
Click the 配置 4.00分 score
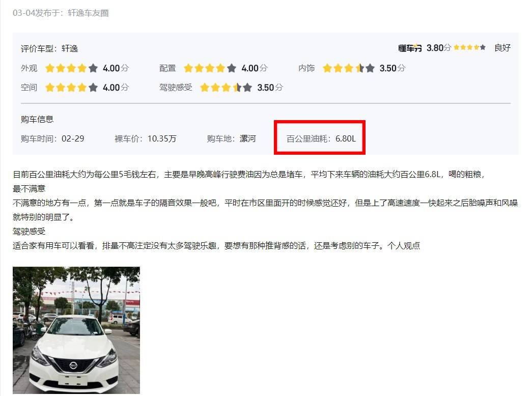pyautogui.click(x=255, y=68)
